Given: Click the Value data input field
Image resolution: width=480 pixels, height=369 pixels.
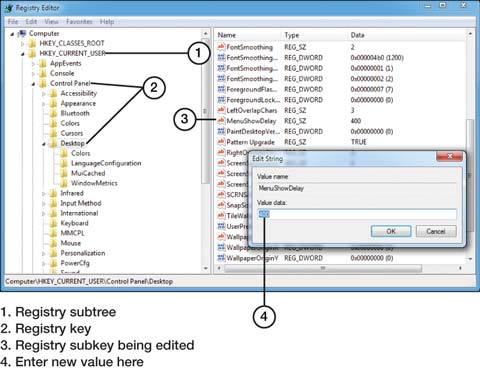Looking at the screenshot, I should (357, 214).
